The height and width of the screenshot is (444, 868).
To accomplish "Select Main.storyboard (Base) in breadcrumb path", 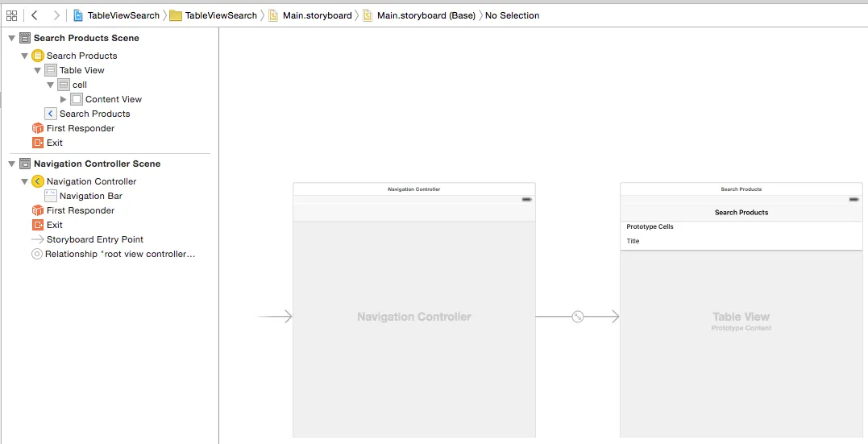I will [x=419, y=15].
